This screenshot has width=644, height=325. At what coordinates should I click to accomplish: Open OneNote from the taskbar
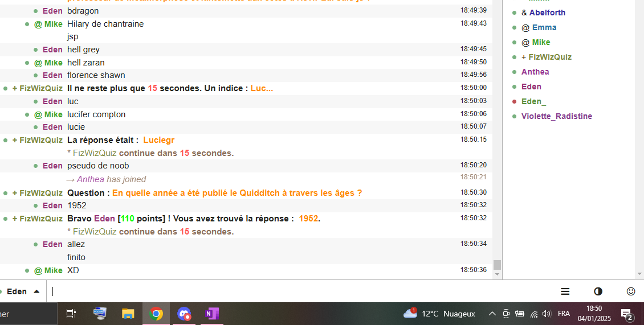coord(212,314)
